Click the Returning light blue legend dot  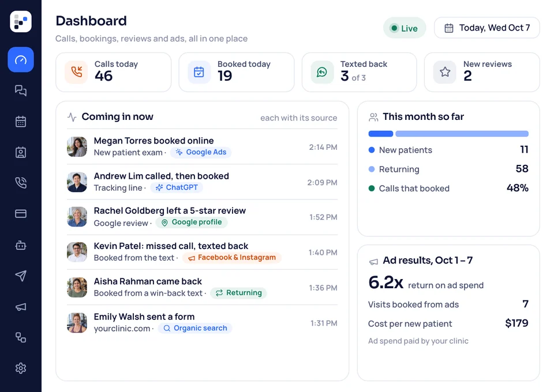(371, 169)
